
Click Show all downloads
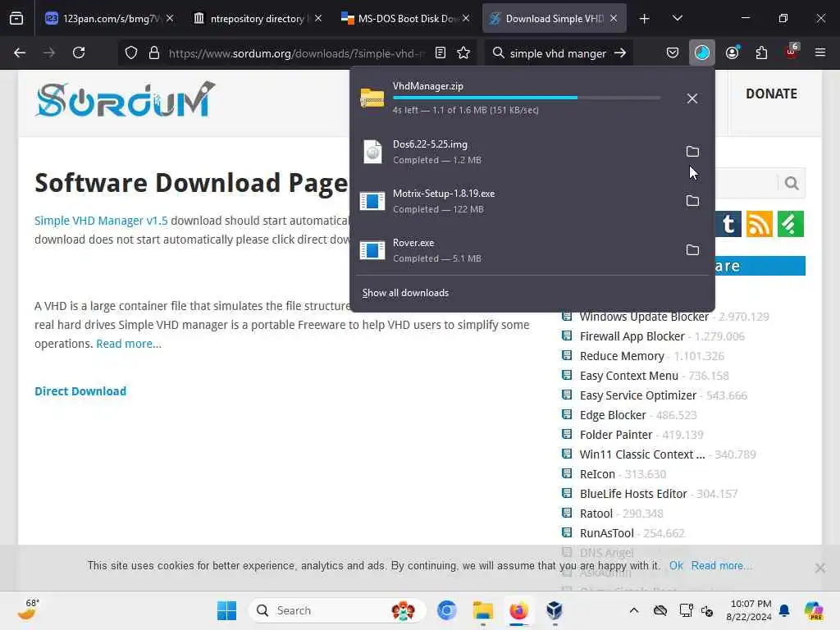[405, 293]
